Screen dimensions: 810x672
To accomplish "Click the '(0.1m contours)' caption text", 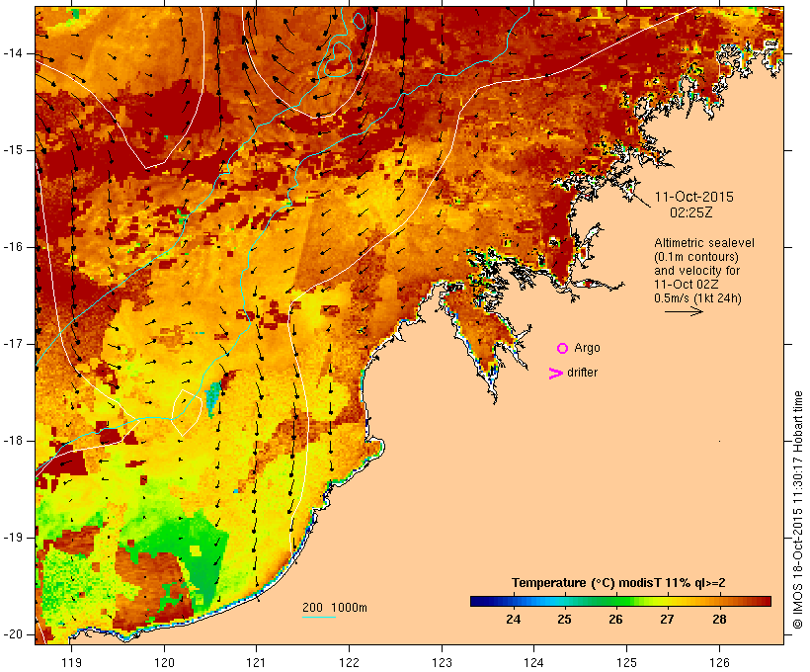I will click(695, 257).
